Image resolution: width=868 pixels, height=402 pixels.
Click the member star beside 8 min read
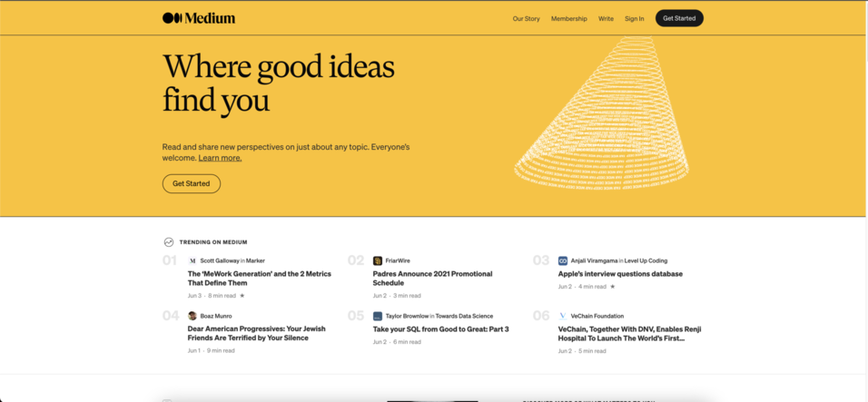[x=242, y=296]
